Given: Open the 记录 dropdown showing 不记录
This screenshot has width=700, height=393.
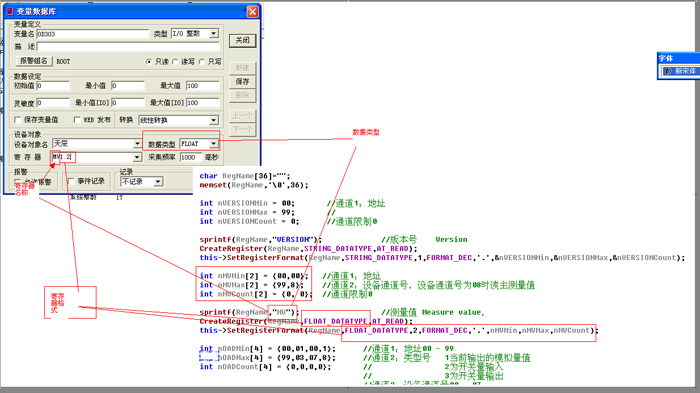Looking at the screenshot, I should [158, 181].
